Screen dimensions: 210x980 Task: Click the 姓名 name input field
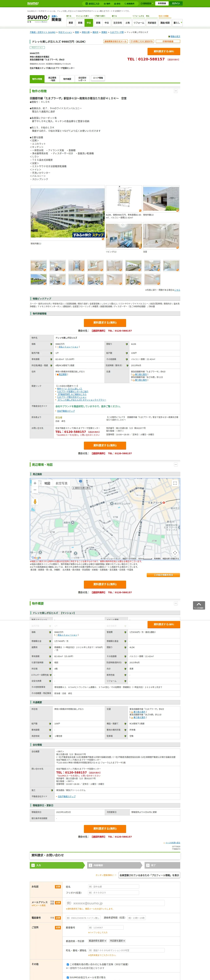[113, 887]
